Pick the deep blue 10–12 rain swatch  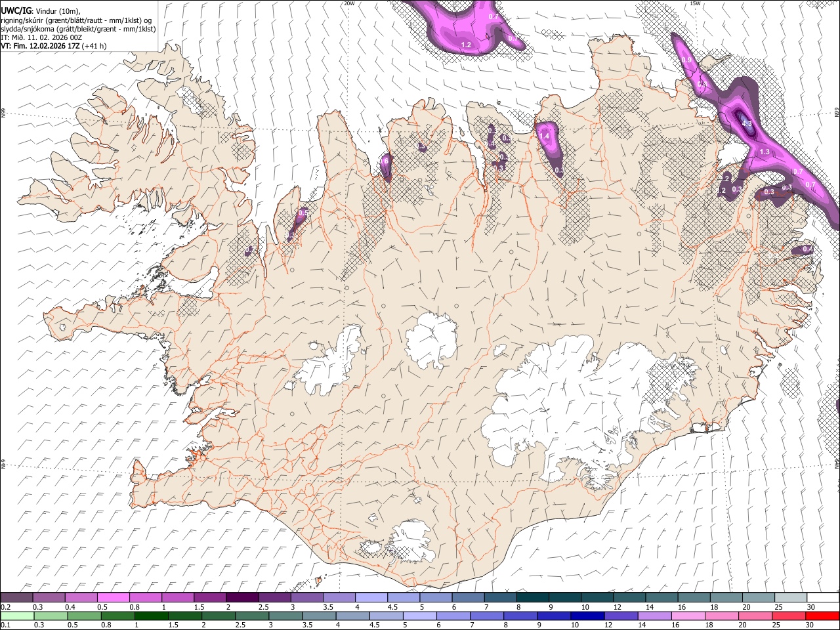pos(587,616)
